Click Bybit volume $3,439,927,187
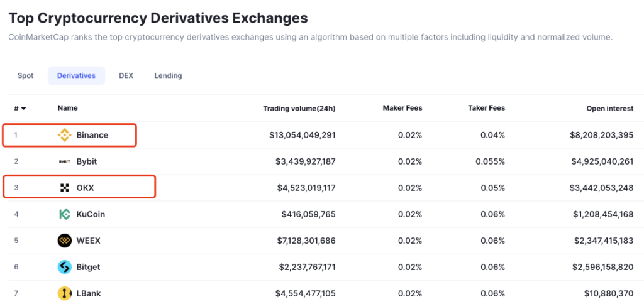 coord(306,161)
